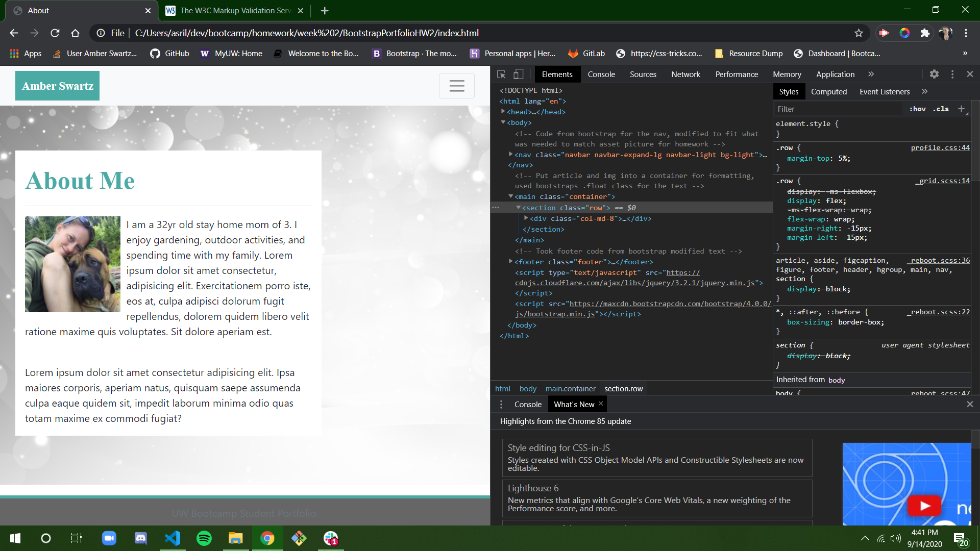
Task: Expand the head element in the DOM tree
Action: pos(503,112)
